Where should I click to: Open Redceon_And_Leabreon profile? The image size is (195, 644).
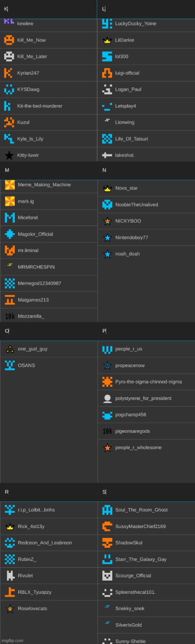point(45,543)
